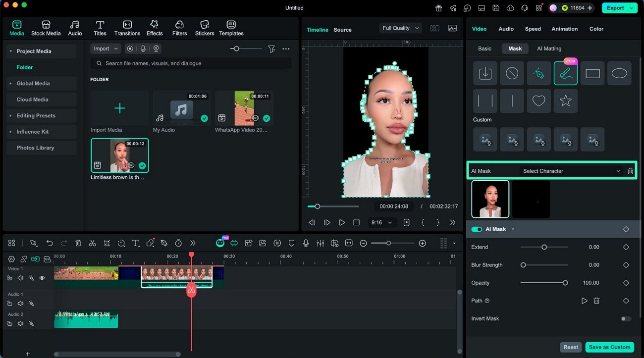
Task: Undo the last action
Action: tap(50, 243)
